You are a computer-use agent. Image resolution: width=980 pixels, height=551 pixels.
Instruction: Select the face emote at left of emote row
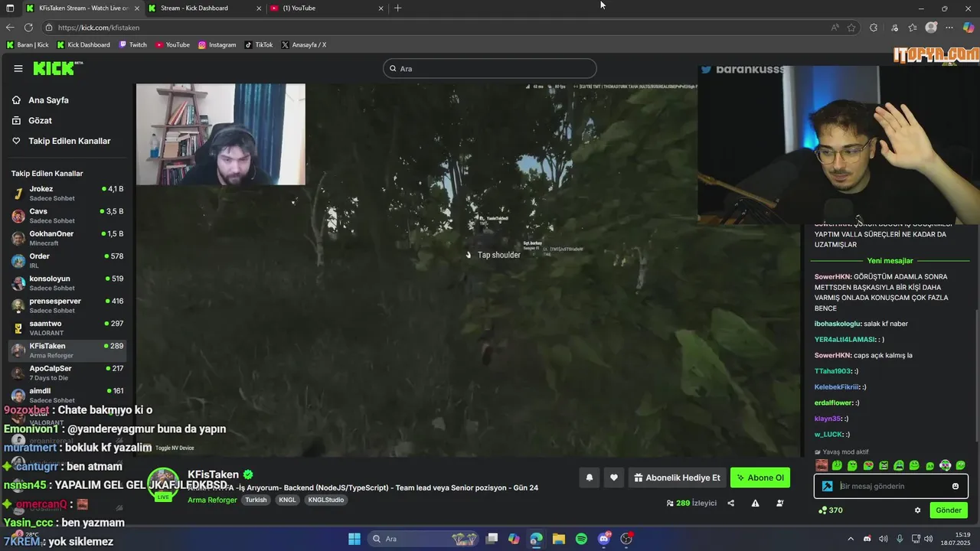click(x=822, y=465)
